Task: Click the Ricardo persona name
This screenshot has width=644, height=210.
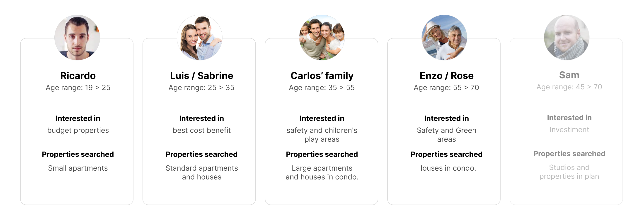Action: click(x=78, y=76)
